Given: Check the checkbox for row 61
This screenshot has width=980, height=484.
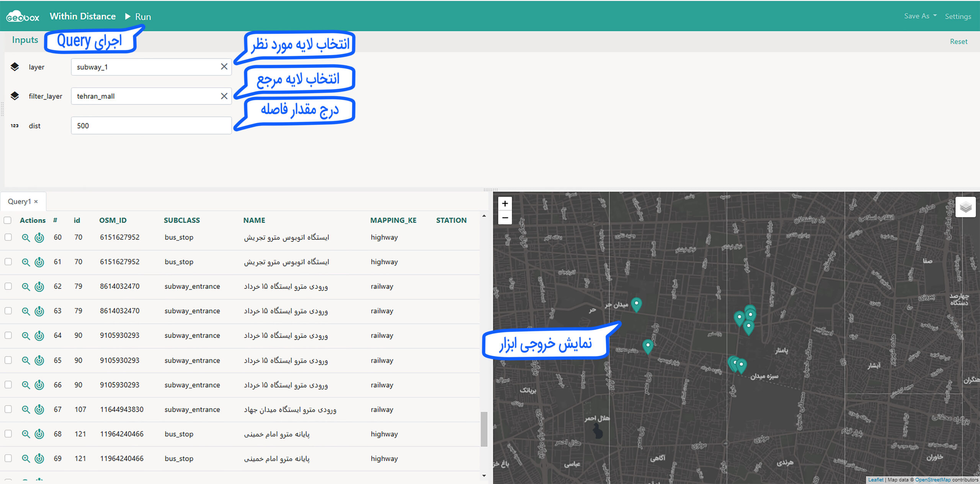Looking at the screenshot, I should [8, 262].
